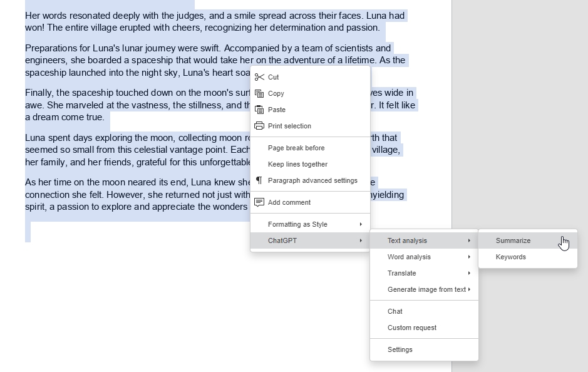Screen dimensions: 588x372
Task: Expand the Text analysis submenu
Action: 408,240
